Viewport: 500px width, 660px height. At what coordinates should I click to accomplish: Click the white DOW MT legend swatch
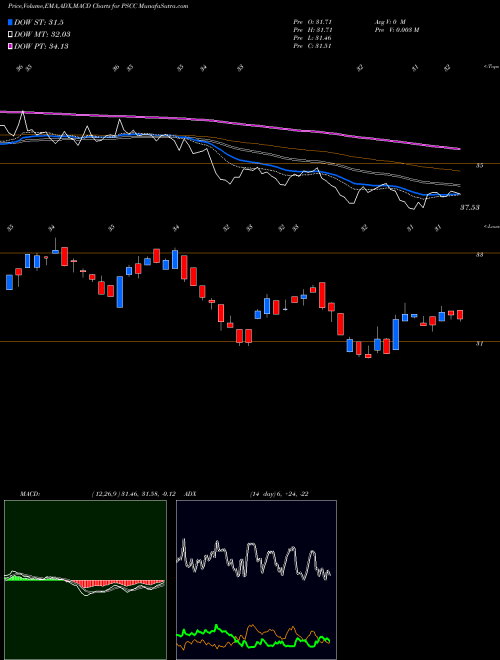pyautogui.click(x=11, y=34)
